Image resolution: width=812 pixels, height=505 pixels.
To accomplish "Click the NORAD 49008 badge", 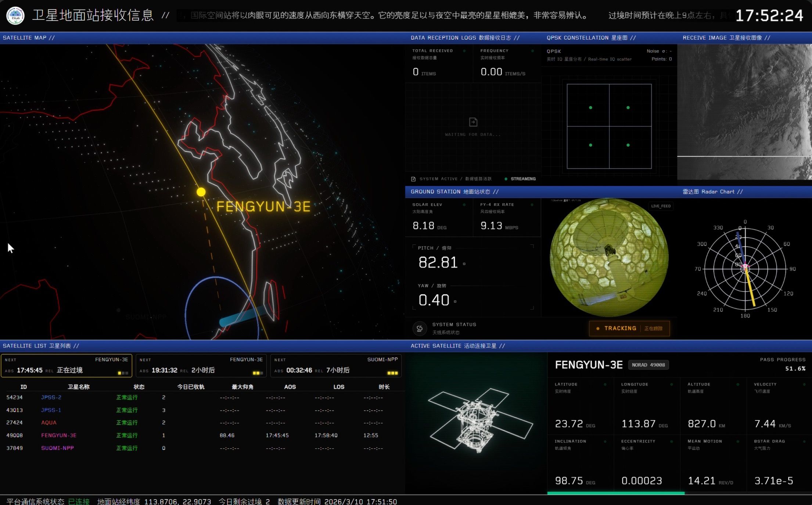I will pos(648,365).
